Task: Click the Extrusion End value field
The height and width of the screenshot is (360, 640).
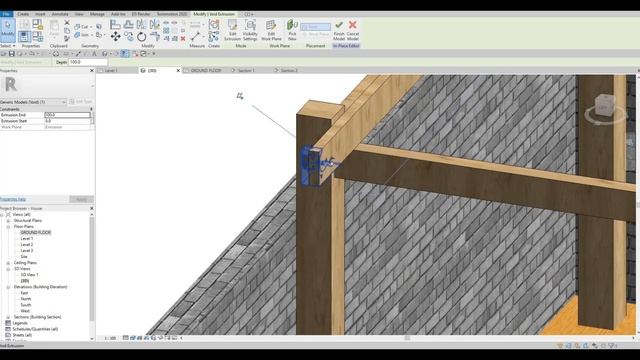Action: click(x=67, y=115)
